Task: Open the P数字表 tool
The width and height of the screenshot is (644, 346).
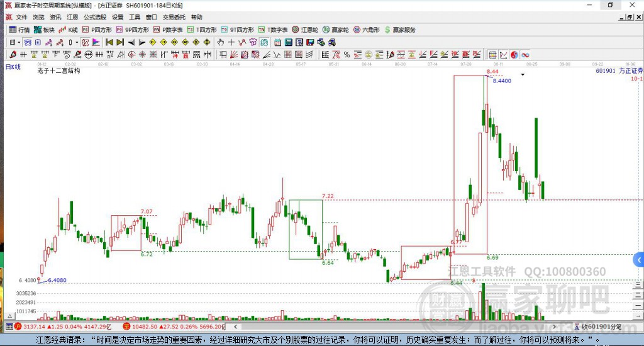Action: (x=168, y=30)
